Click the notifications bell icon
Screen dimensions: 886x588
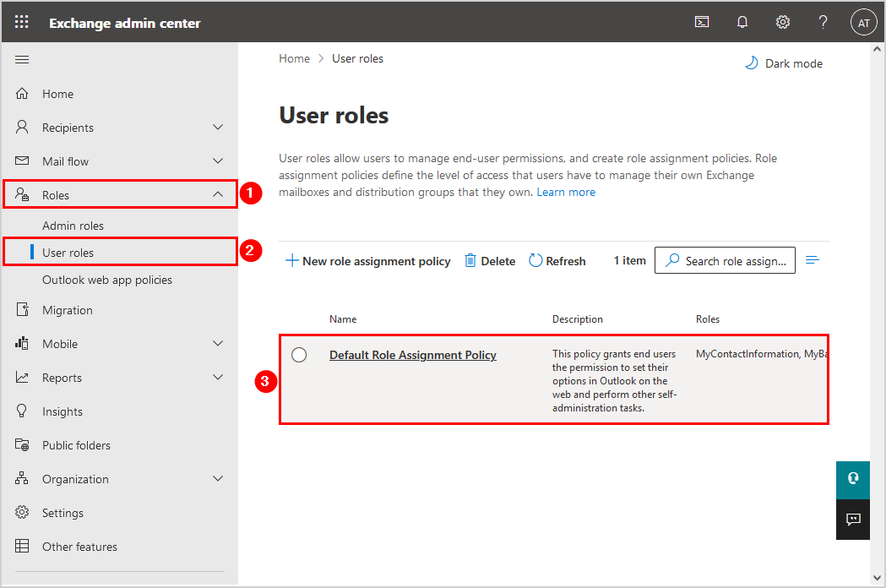[x=742, y=23]
